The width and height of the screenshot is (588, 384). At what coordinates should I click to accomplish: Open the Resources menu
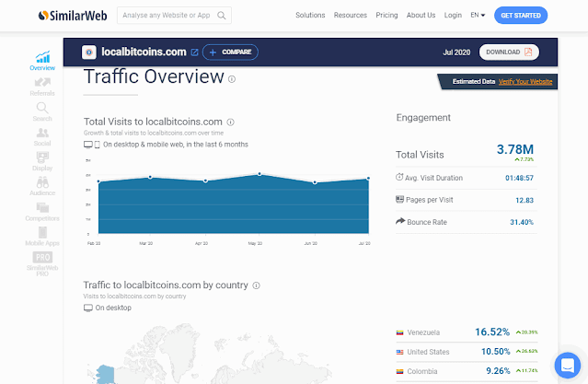(351, 15)
